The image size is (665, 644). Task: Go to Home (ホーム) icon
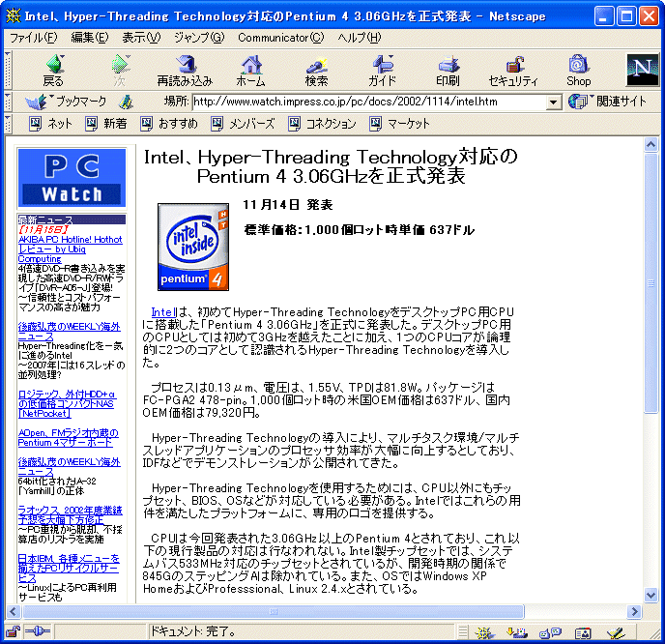[x=250, y=70]
